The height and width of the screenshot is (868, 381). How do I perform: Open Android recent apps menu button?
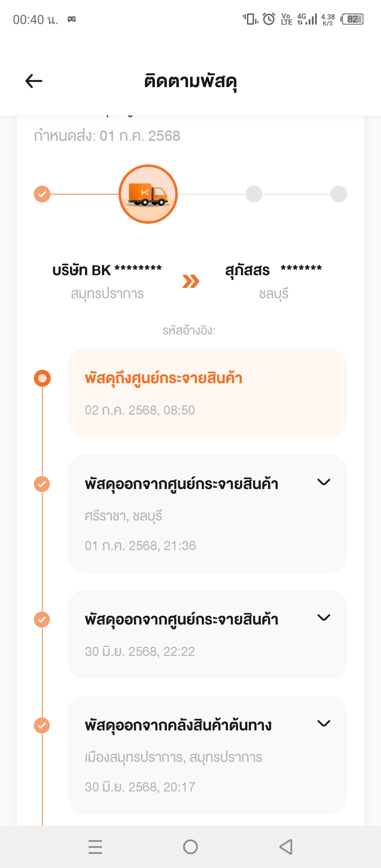point(95,847)
